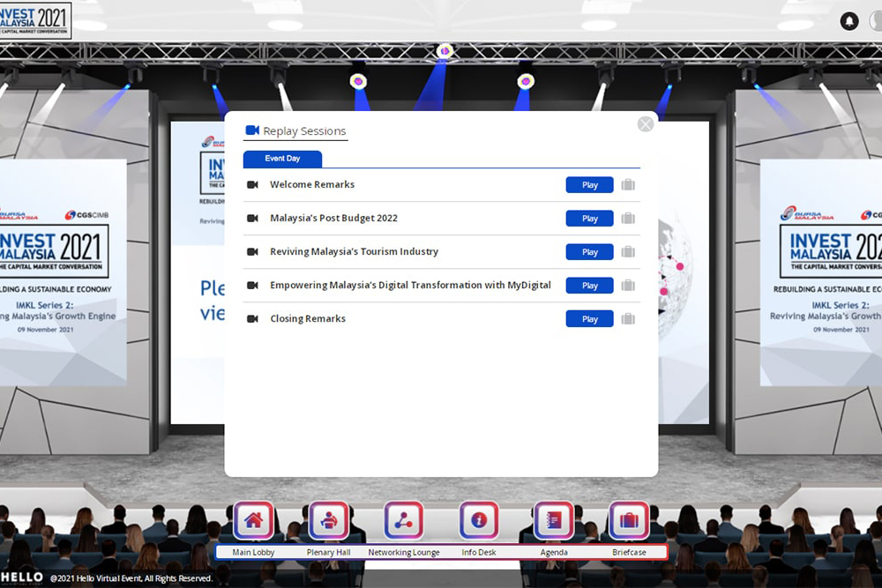Play Empowering Malaysia's Digital Transformation session

(589, 286)
